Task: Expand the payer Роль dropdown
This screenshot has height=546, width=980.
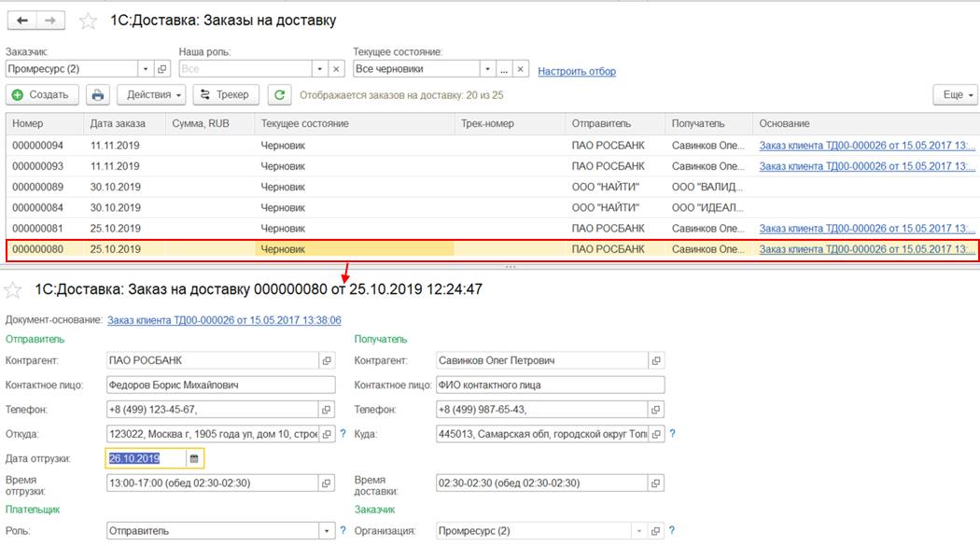Action: click(x=327, y=531)
